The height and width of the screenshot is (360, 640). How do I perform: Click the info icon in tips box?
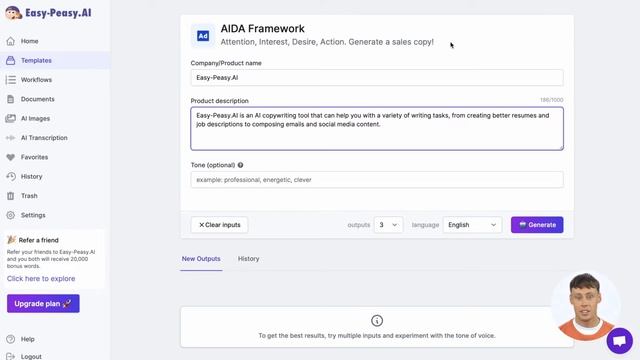[377, 320]
